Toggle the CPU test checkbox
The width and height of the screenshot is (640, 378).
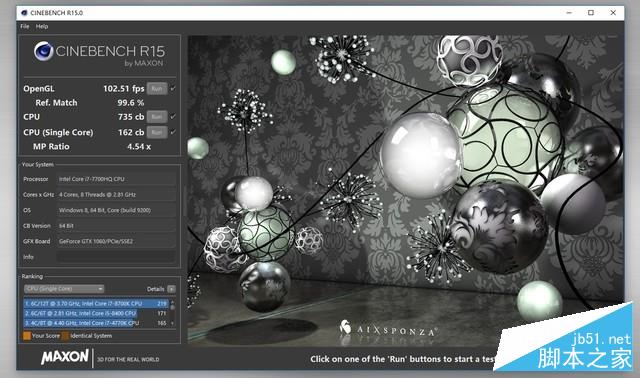click(x=173, y=117)
